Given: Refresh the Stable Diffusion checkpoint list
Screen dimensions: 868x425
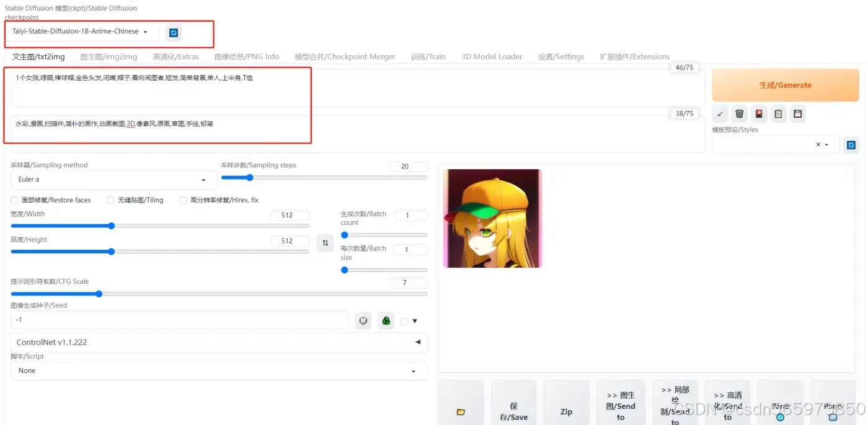Looking at the screenshot, I should [x=174, y=32].
